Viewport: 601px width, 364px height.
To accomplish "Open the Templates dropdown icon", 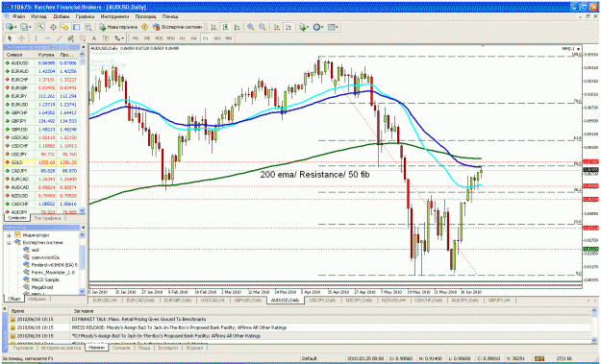I will 333,27.
